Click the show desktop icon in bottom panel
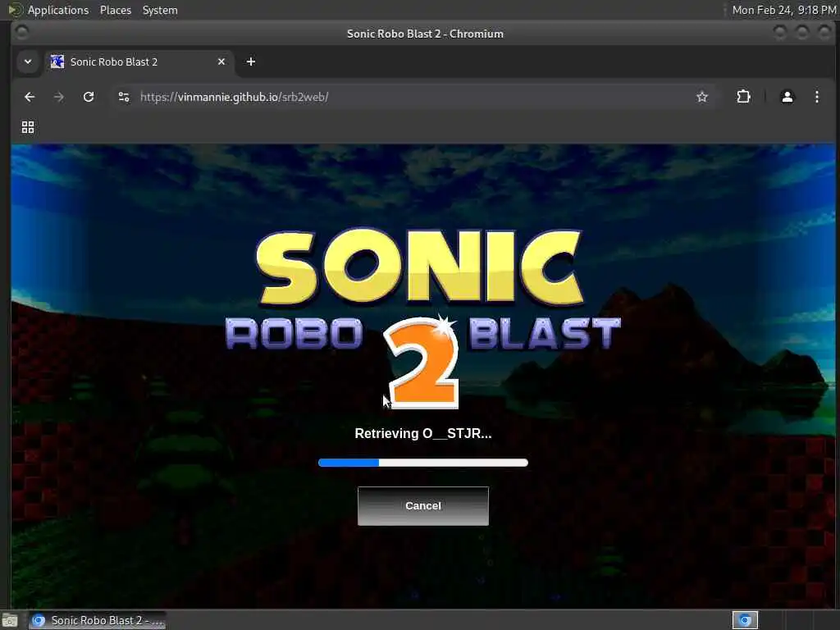Screen dimensions: 840x630 [x=10, y=620]
